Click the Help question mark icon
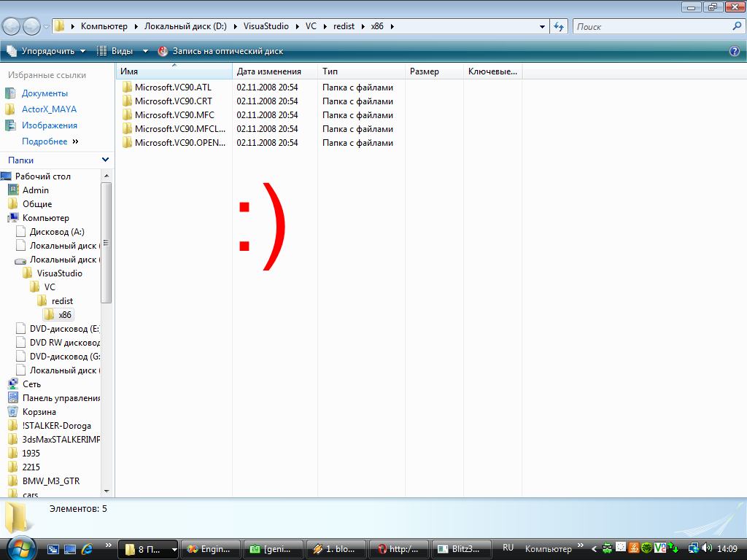The height and width of the screenshot is (560, 747). 735,51
